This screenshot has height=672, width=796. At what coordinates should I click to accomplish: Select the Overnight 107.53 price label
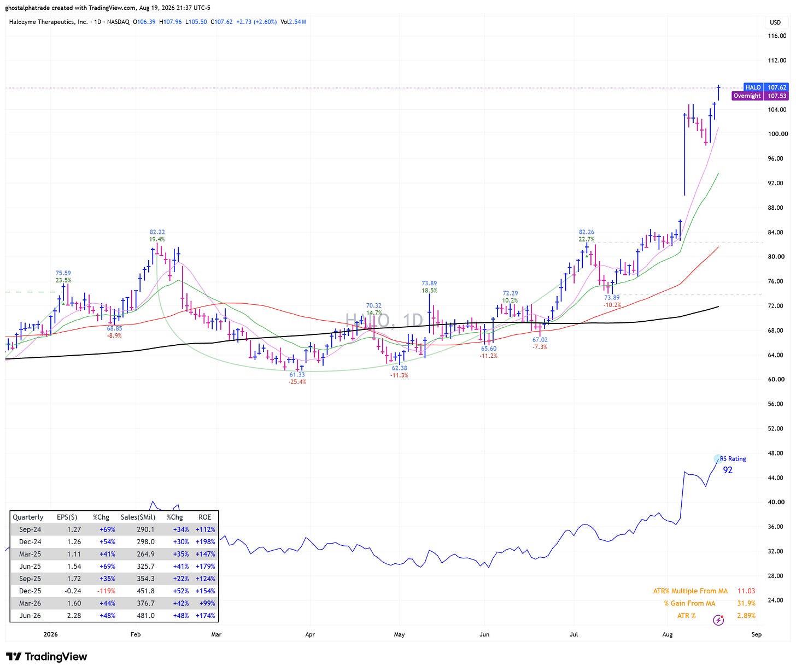(760, 96)
